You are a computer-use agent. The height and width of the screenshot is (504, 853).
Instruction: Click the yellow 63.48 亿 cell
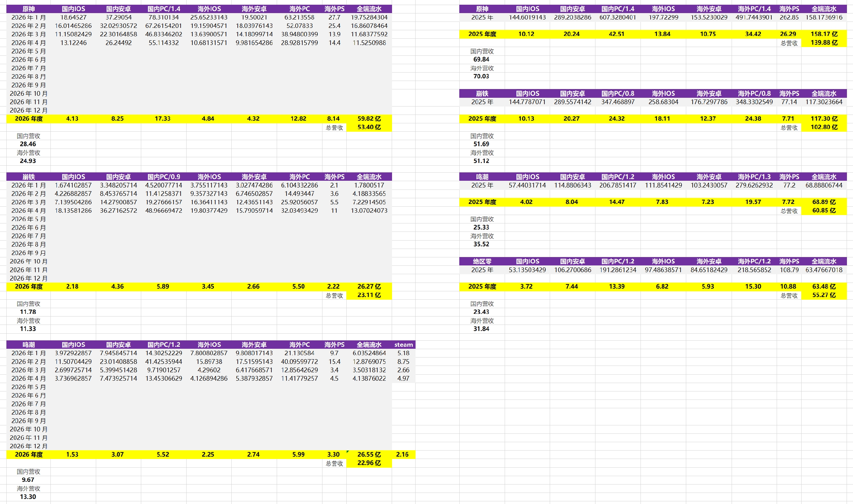[824, 287]
